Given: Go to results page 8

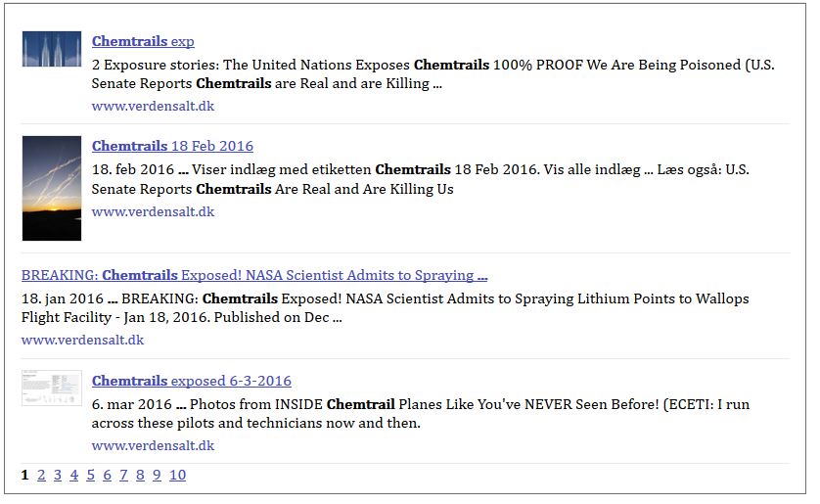Looking at the screenshot, I should point(140,475).
